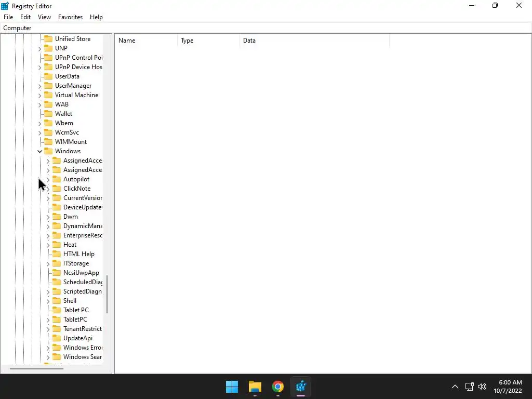Select the UPnP Control Point folder icon
Screen dimensions: 532x399
coord(48,57)
